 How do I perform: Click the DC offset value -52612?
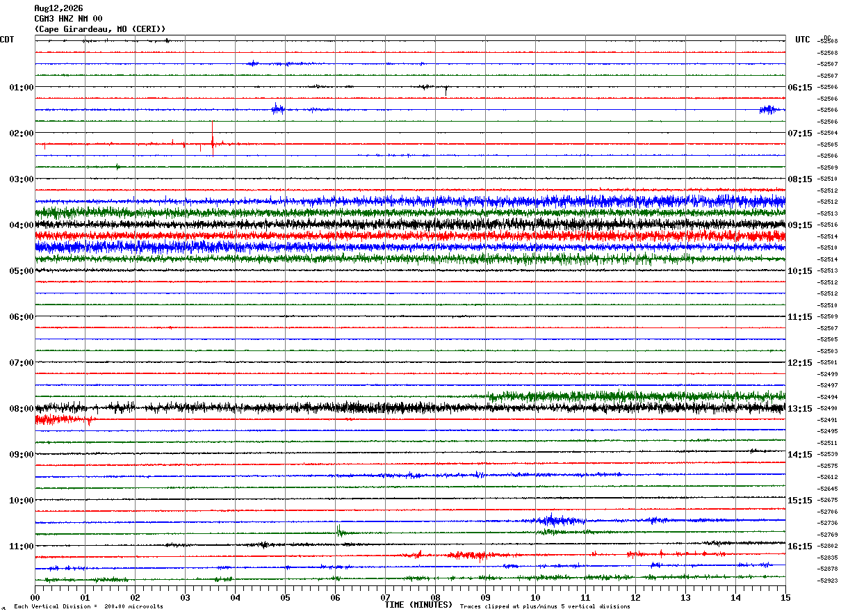point(828,477)
